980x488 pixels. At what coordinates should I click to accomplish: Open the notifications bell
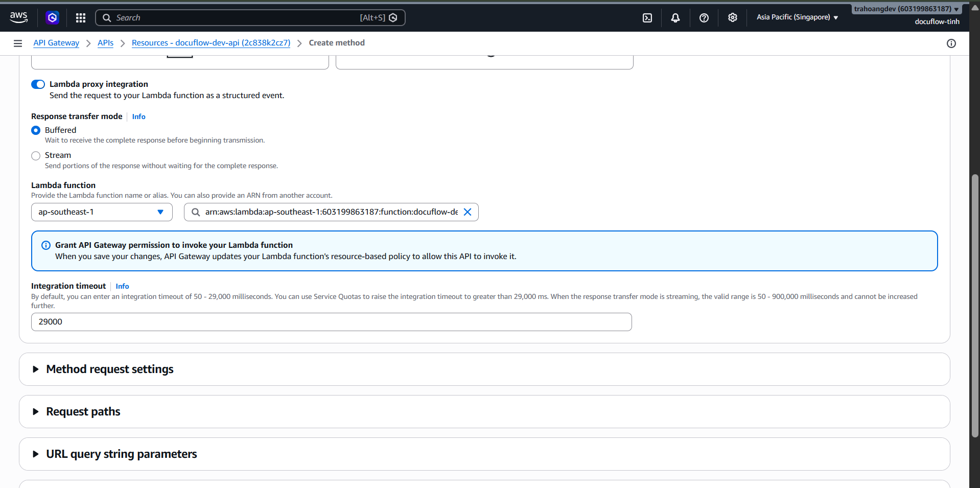(675, 18)
